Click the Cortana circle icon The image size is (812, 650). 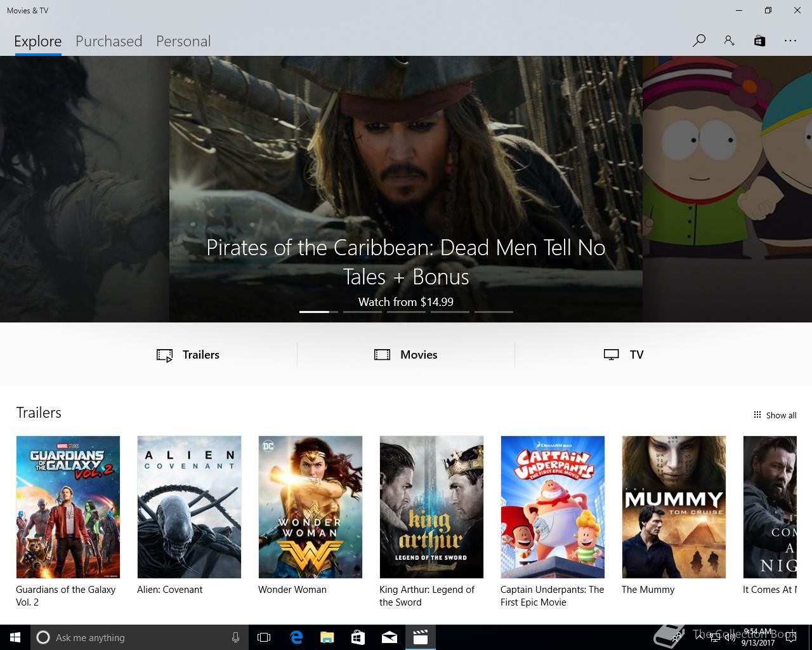tap(43, 637)
